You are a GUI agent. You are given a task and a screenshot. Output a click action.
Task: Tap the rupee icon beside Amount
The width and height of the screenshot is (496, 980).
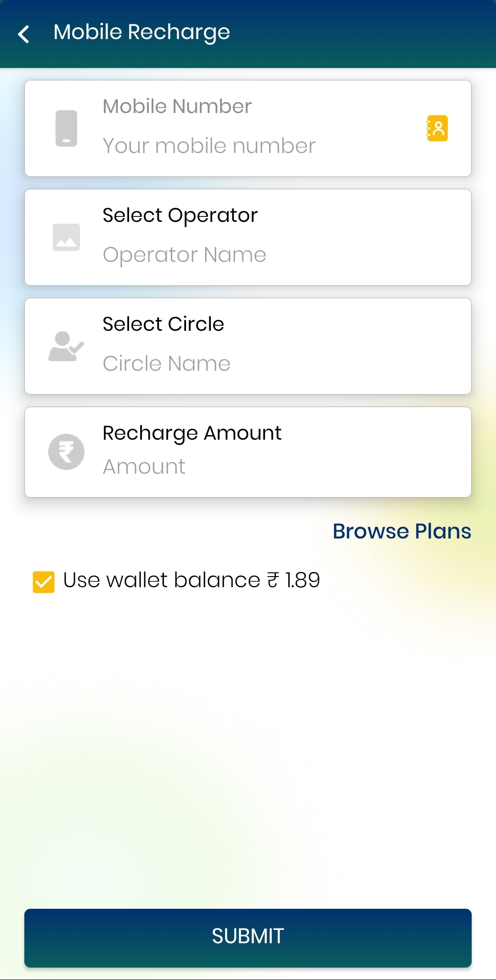tap(67, 452)
